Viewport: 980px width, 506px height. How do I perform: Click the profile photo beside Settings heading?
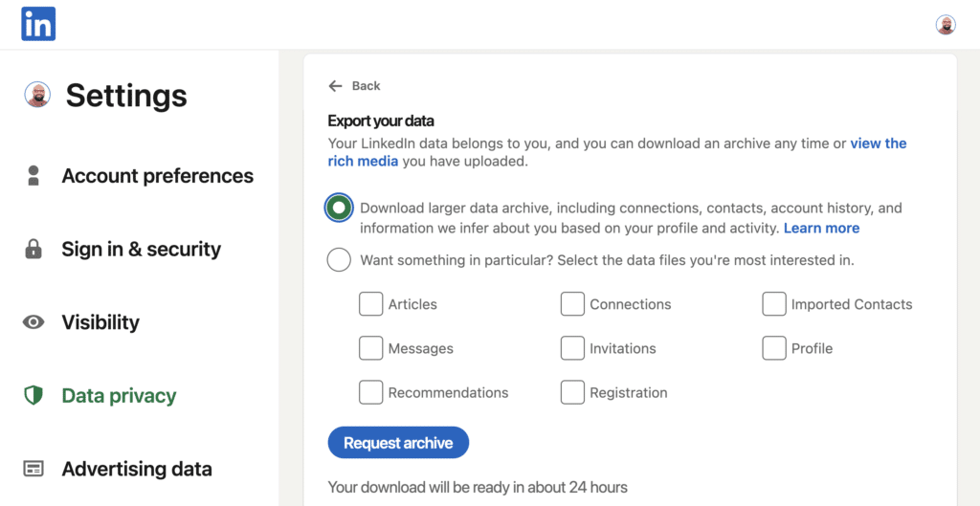(37, 95)
